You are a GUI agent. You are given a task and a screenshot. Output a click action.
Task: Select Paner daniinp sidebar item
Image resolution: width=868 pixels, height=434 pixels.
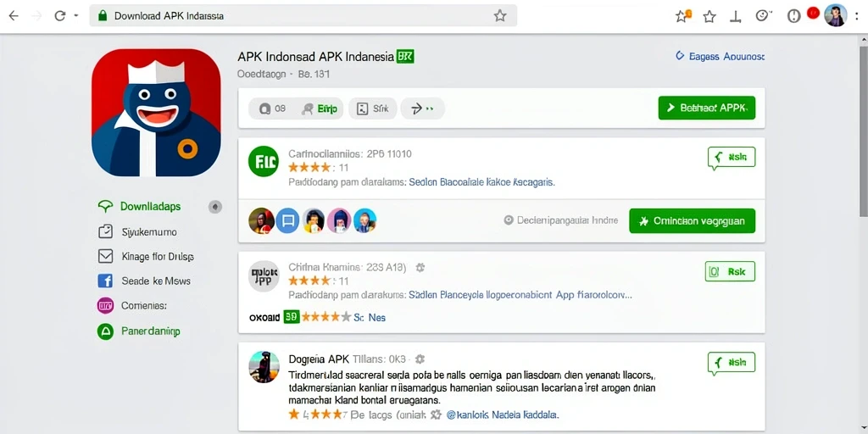[x=151, y=331]
